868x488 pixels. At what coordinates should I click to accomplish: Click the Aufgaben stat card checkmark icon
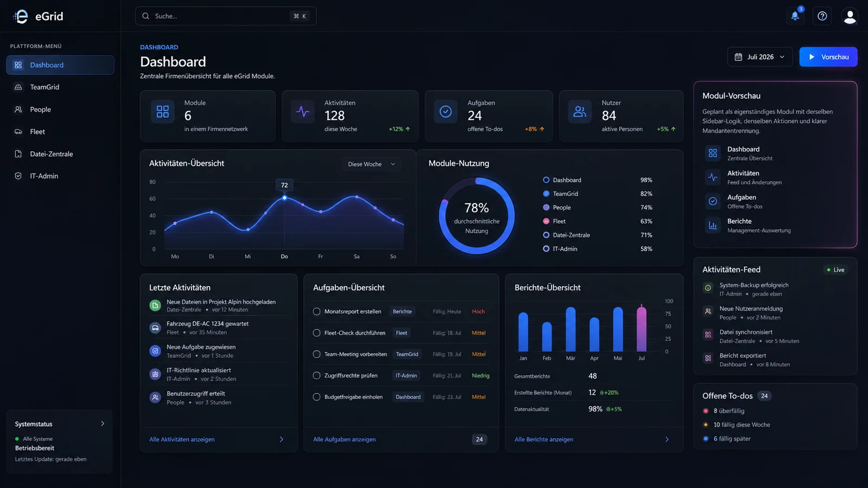445,112
